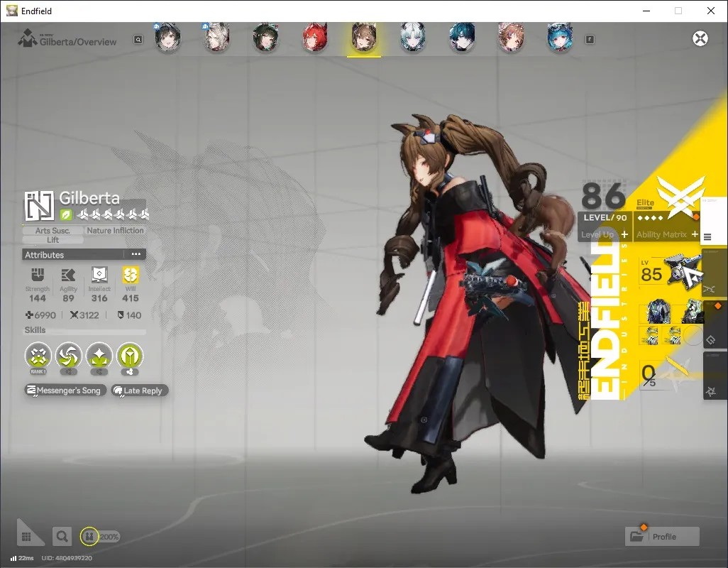The height and width of the screenshot is (568, 728).
Task: Select the bright blue-haired operator portrait
Action: [x=560, y=38]
